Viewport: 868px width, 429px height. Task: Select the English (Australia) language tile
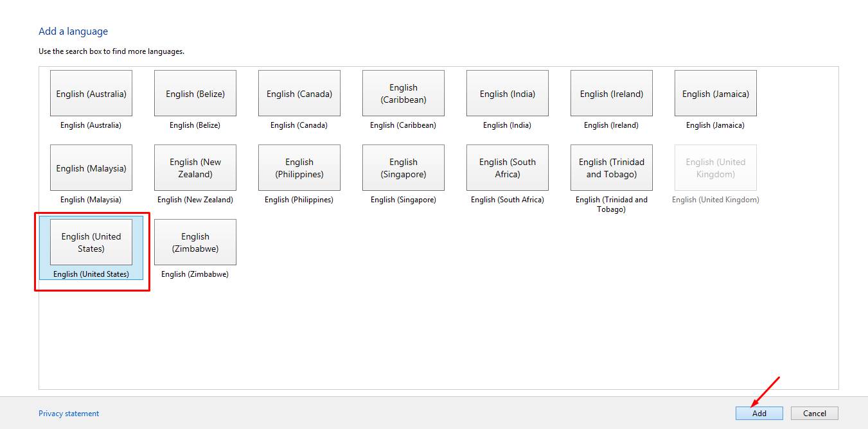(x=91, y=94)
